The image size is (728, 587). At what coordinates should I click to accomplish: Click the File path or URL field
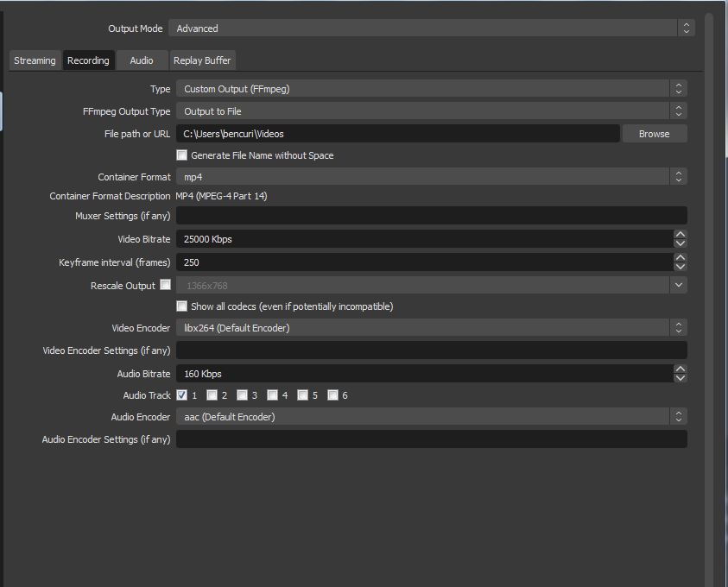coord(397,134)
